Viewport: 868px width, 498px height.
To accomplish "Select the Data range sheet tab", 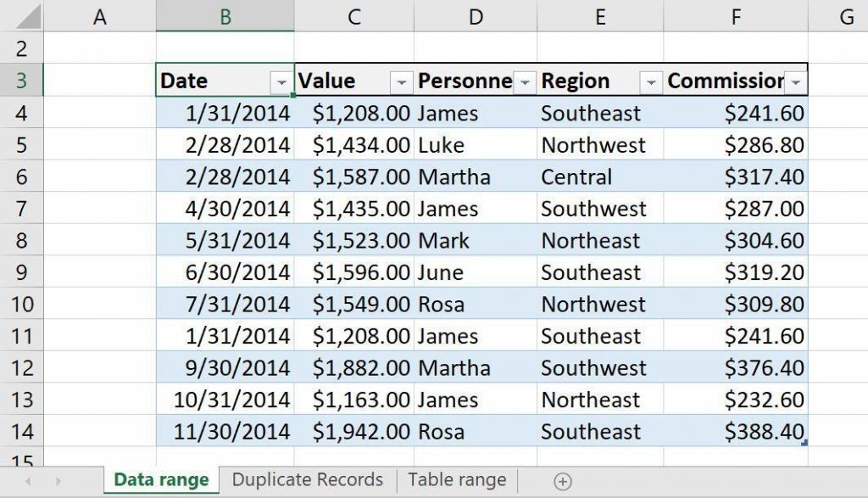I will click(160, 480).
